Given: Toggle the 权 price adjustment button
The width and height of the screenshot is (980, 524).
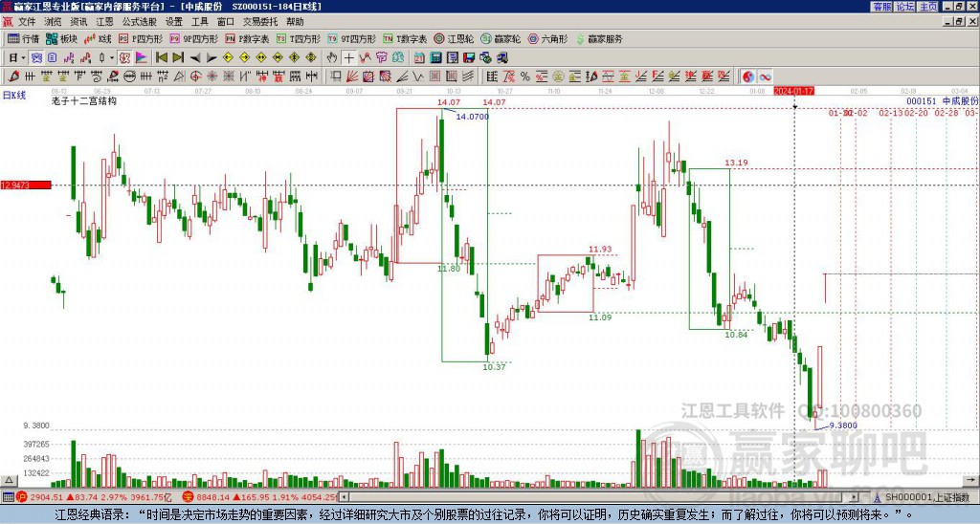Looking at the screenshot, I should [124, 57].
